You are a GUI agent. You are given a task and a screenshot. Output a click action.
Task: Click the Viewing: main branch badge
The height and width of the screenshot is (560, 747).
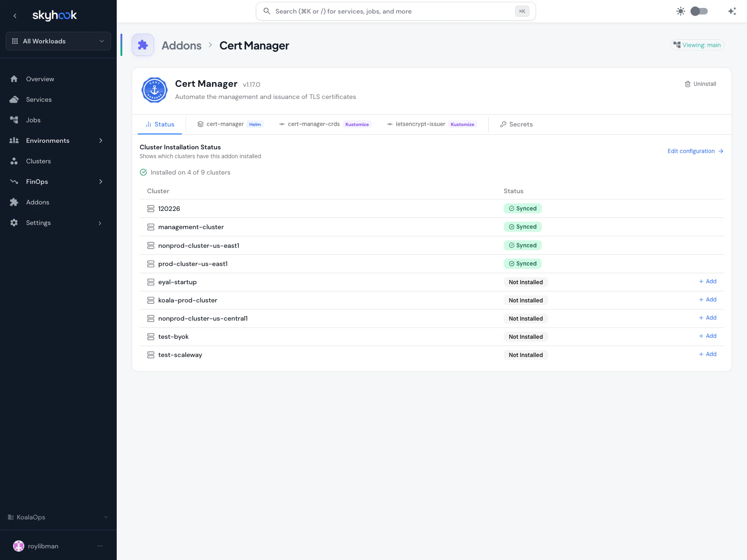tap(697, 45)
